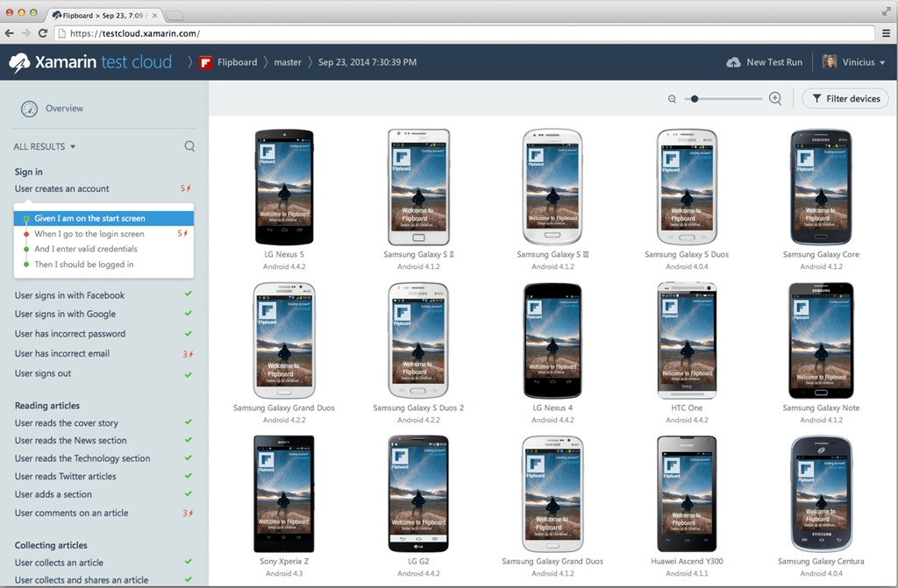Click Sep 23, 2014 7:30:39 PM breadcrumb
The width and height of the screenshot is (898, 588).
tap(367, 62)
